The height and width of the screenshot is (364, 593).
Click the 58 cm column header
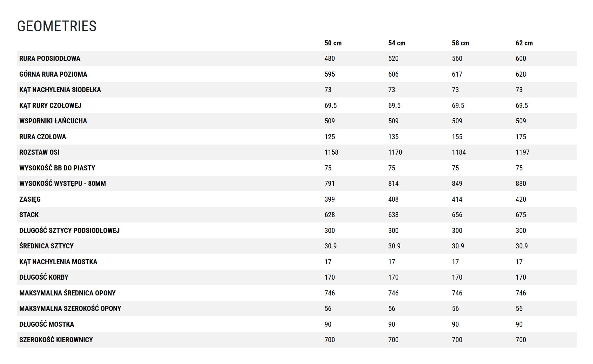click(460, 43)
